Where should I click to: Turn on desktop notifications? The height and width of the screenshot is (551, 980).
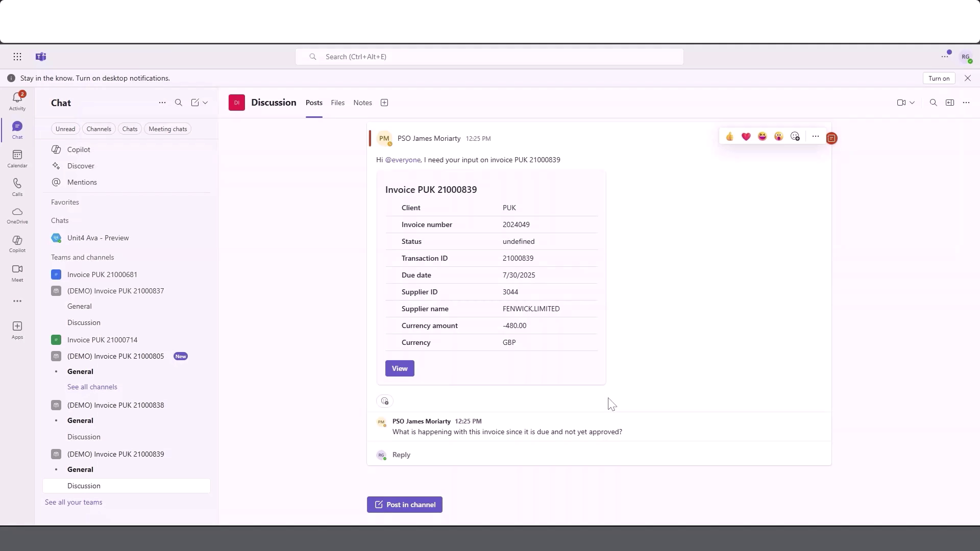tap(939, 78)
